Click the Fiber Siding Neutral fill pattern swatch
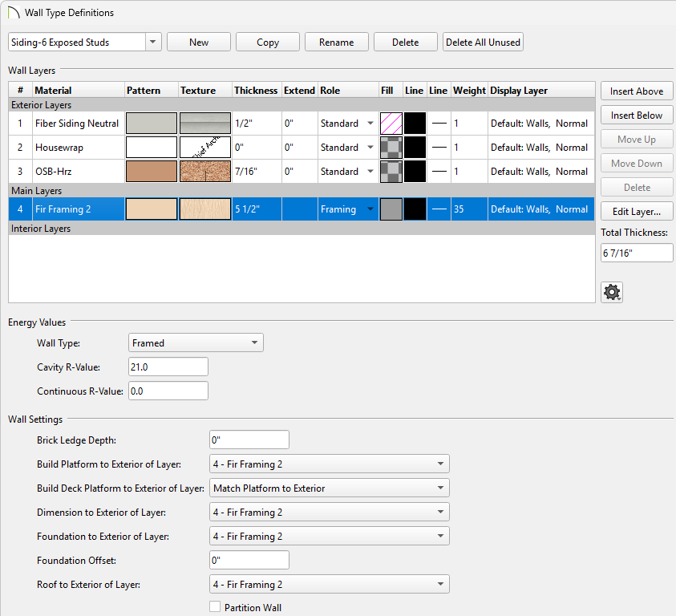This screenshot has width=676, height=616. [391, 124]
